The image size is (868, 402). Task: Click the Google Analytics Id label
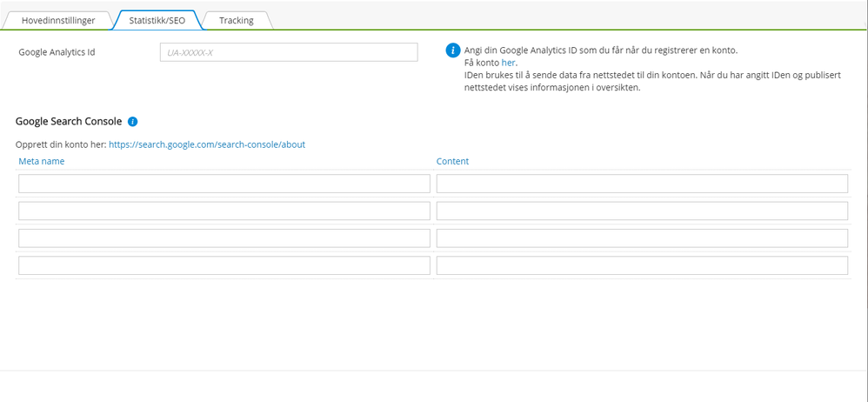pyautogui.click(x=57, y=52)
